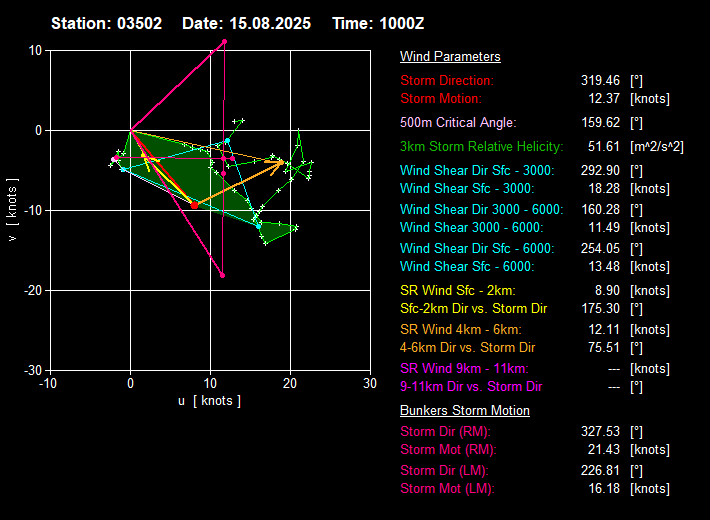
Task: Click the 'Storm Direction:' label
Action: (447, 81)
